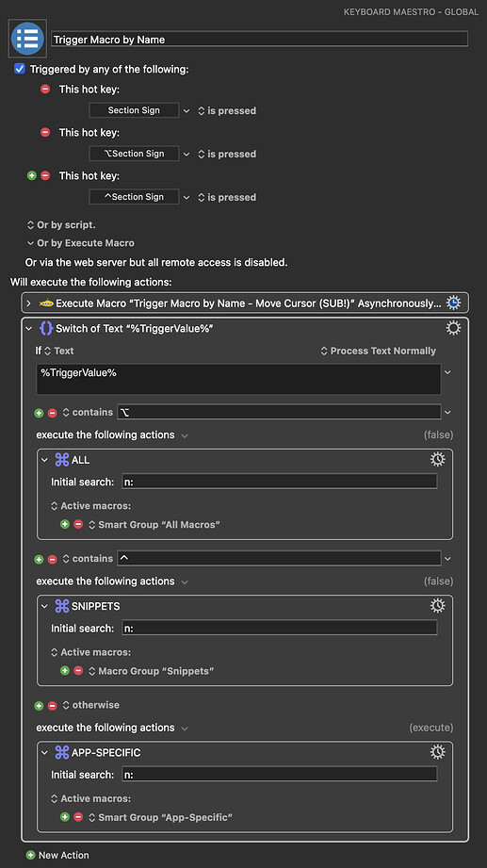
Task: Change the "otherwise" condition popup
Action: coord(91,705)
